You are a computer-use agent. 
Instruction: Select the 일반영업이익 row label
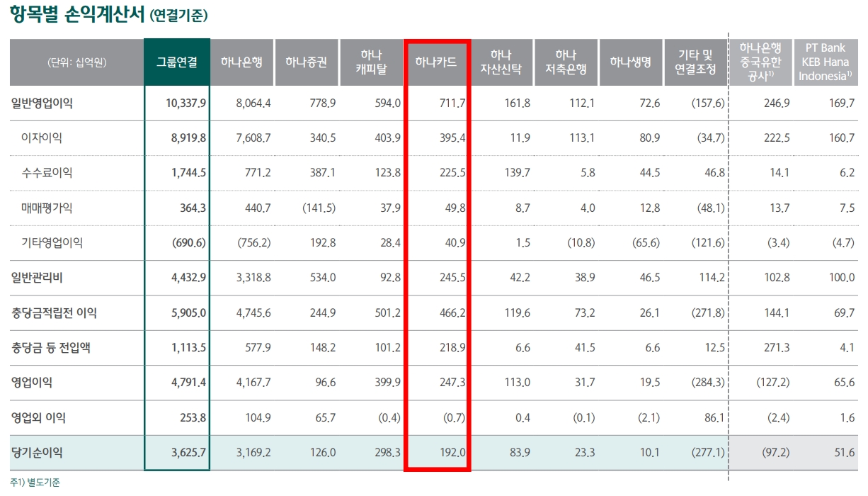(42, 103)
